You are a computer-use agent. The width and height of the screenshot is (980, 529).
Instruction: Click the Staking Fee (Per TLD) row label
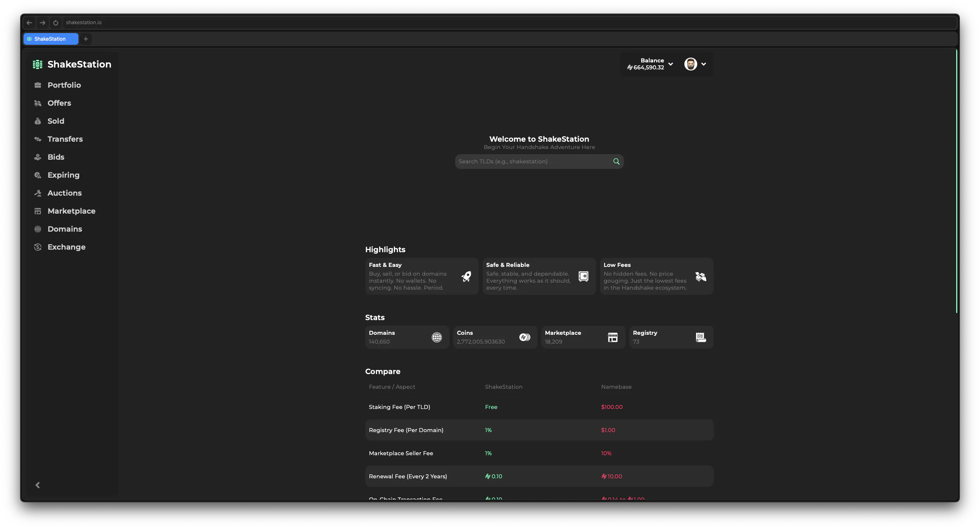click(x=399, y=407)
